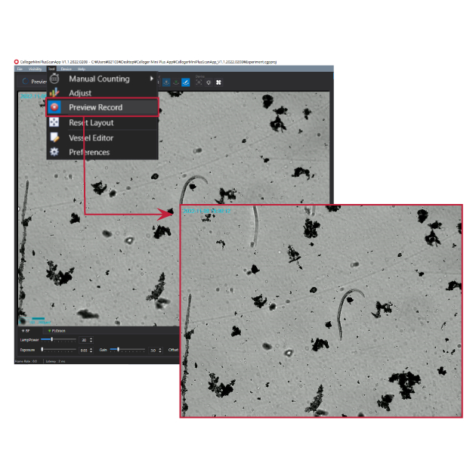Open the Help menu
Viewport: 476px width, 476px height.
point(81,69)
